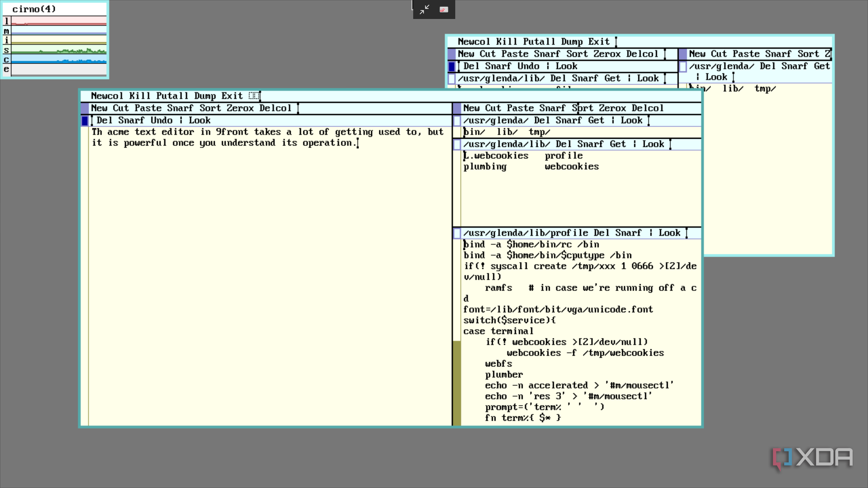Screen dimensions: 868x488
Task: Click Kill in front acme top tag
Action: pos(140,96)
